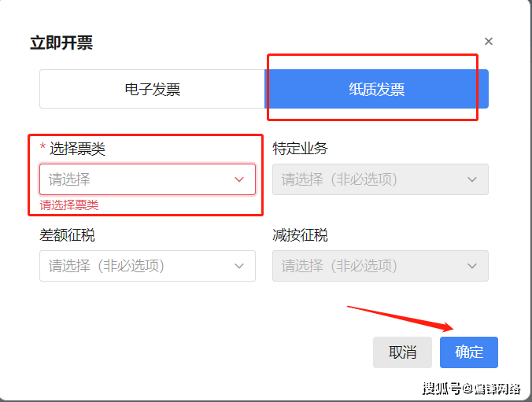The height and width of the screenshot is (402, 532).
Task: Select the 纸质发票 tab
Action: point(377,89)
